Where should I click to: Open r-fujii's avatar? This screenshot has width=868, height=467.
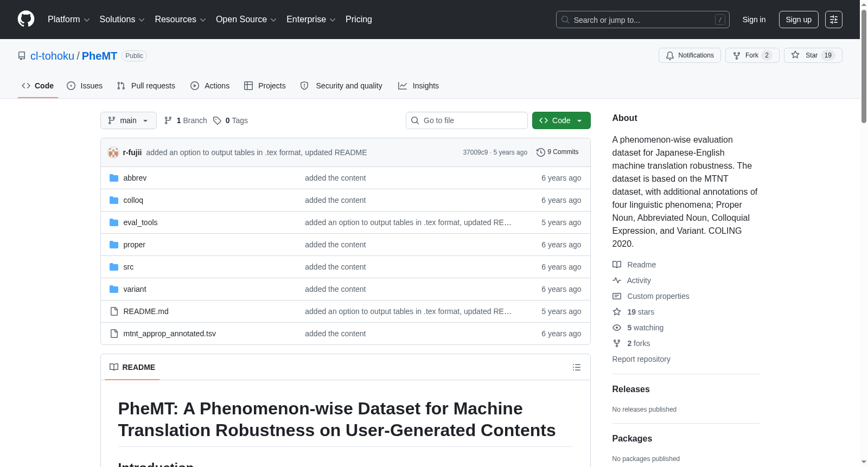point(113,152)
